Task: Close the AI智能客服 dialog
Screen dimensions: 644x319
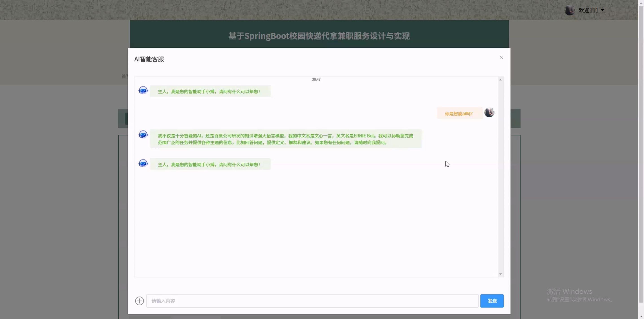Action: [501, 57]
